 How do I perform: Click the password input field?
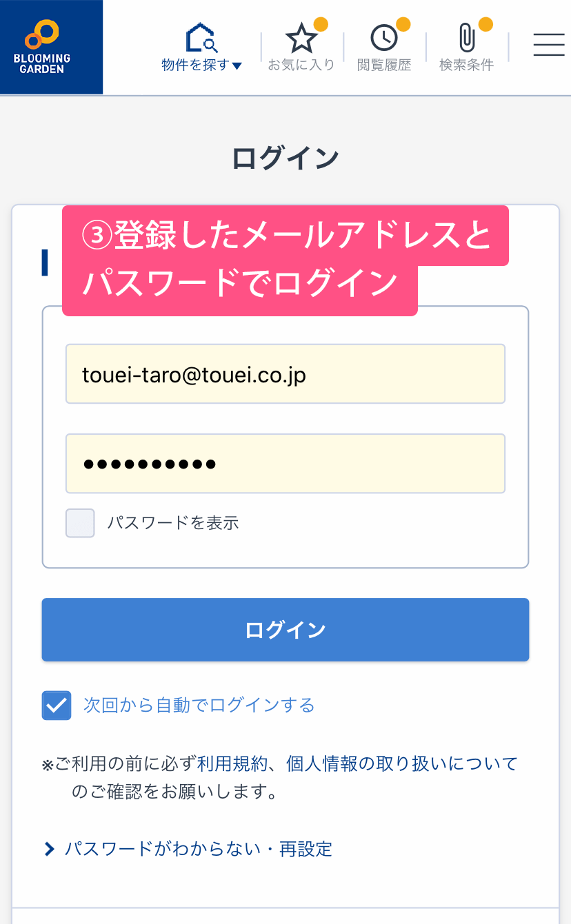coord(285,464)
